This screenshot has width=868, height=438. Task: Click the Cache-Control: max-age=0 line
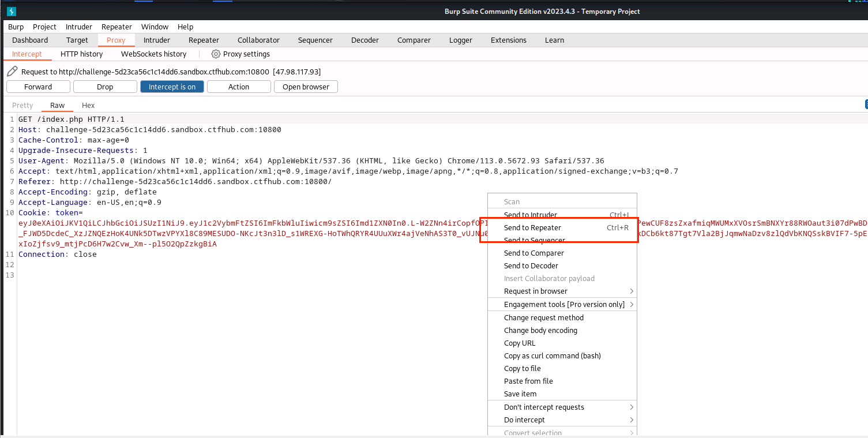(74, 140)
